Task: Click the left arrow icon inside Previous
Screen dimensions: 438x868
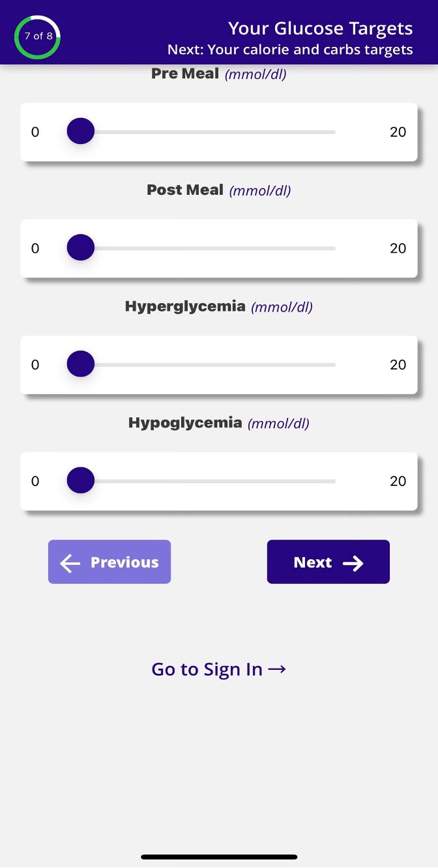Action: 70,563
